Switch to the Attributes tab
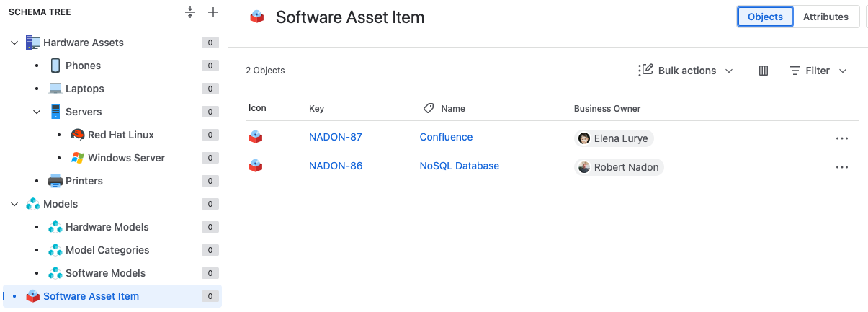 (826, 17)
